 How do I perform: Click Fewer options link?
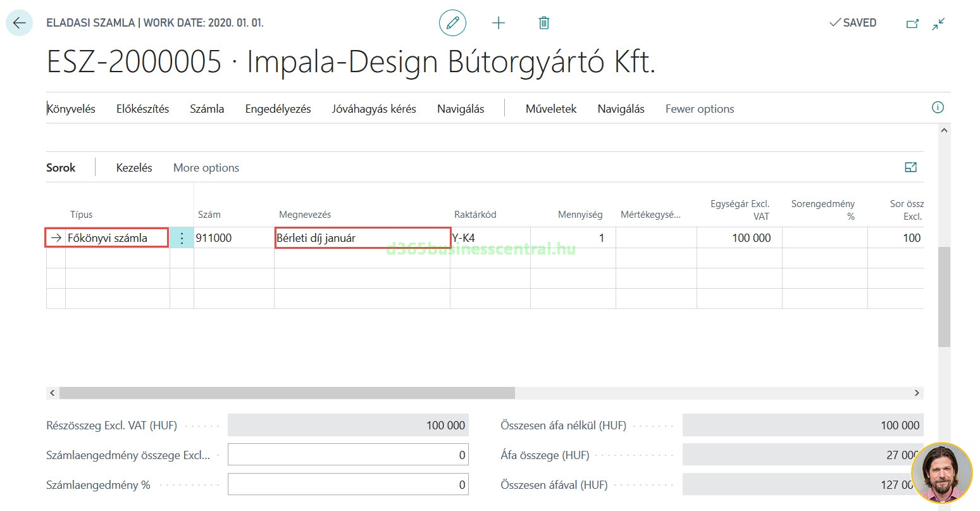tap(700, 109)
